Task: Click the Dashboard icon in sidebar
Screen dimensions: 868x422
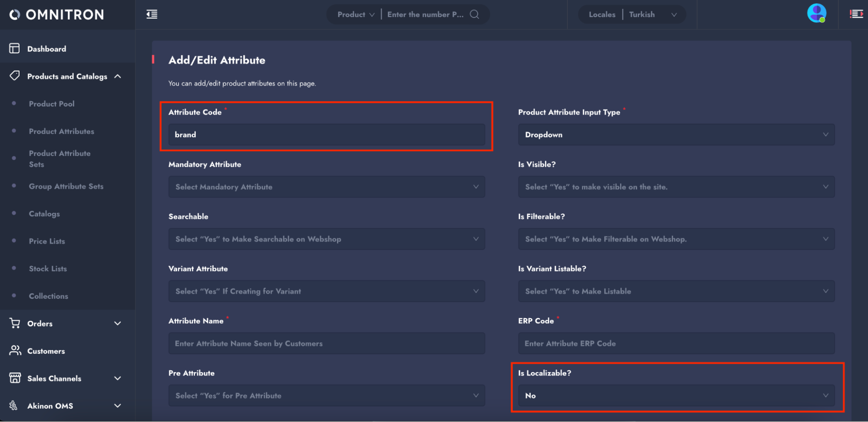Action: point(14,49)
